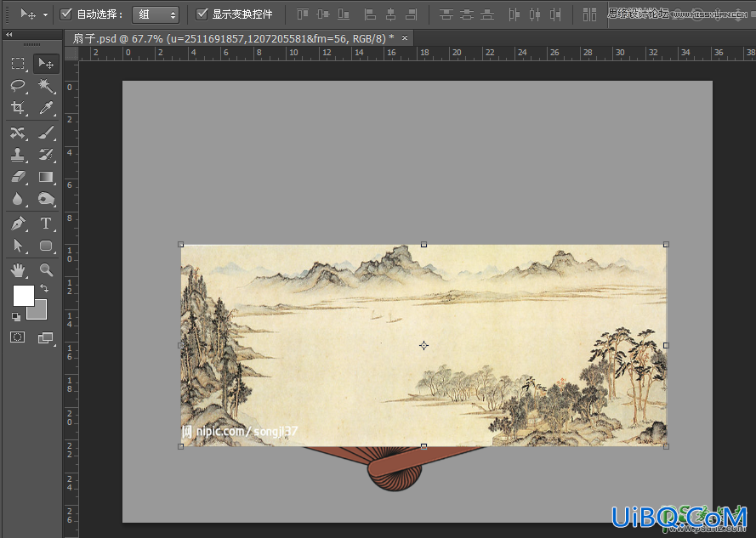The image size is (756, 538).
Task: Click the right-middle transform handle
Action: (x=667, y=345)
